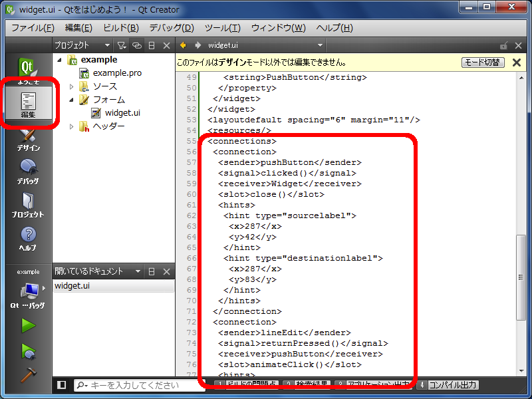Image resolution: width=532 pixels, height=399 pixels.
Task: Build project with hammer icon
Action: click(x=28, y=374)
